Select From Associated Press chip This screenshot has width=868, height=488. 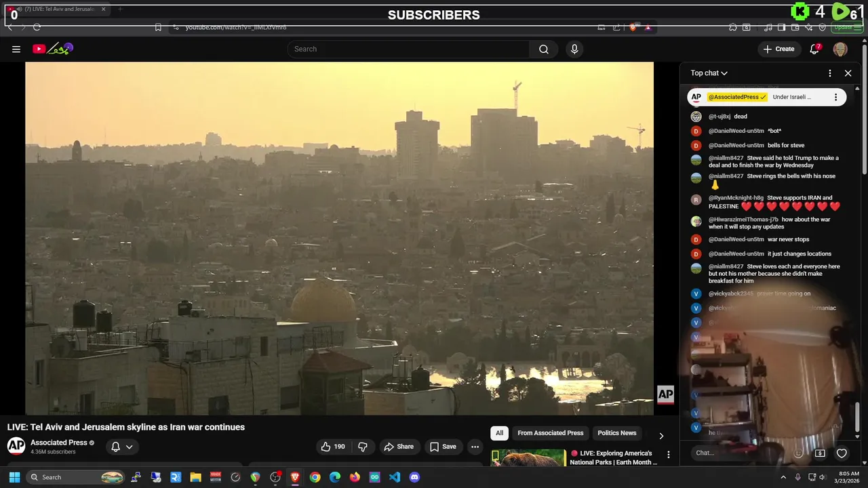(550, 433)
